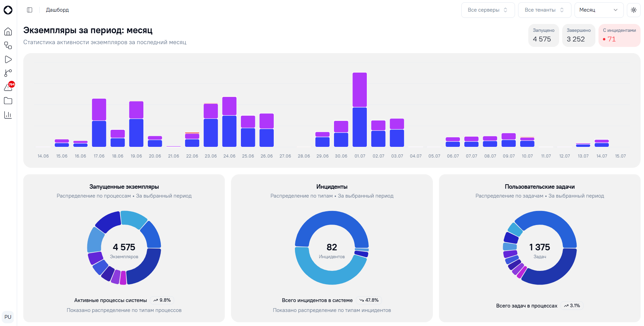This screenshot has width=644, height=326.
Task: Click the 'Дашборд' breadcrumb item
Action: pos(57,10)
